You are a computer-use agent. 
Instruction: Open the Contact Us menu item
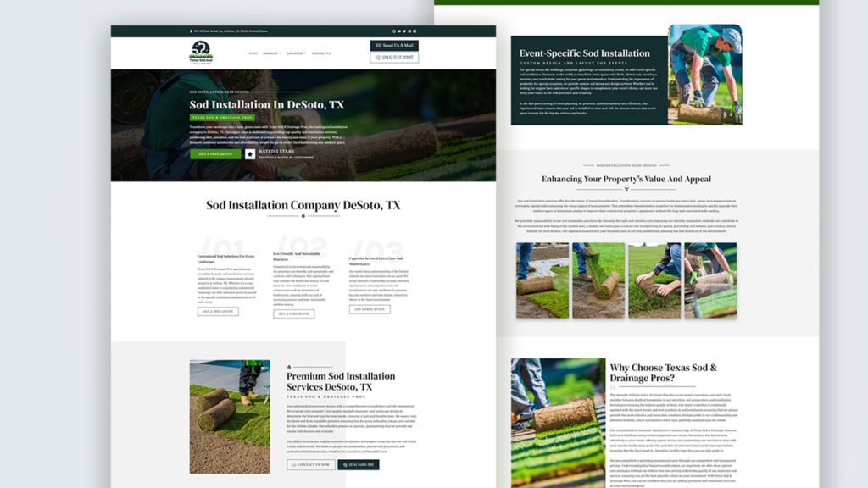click(321, 53)
